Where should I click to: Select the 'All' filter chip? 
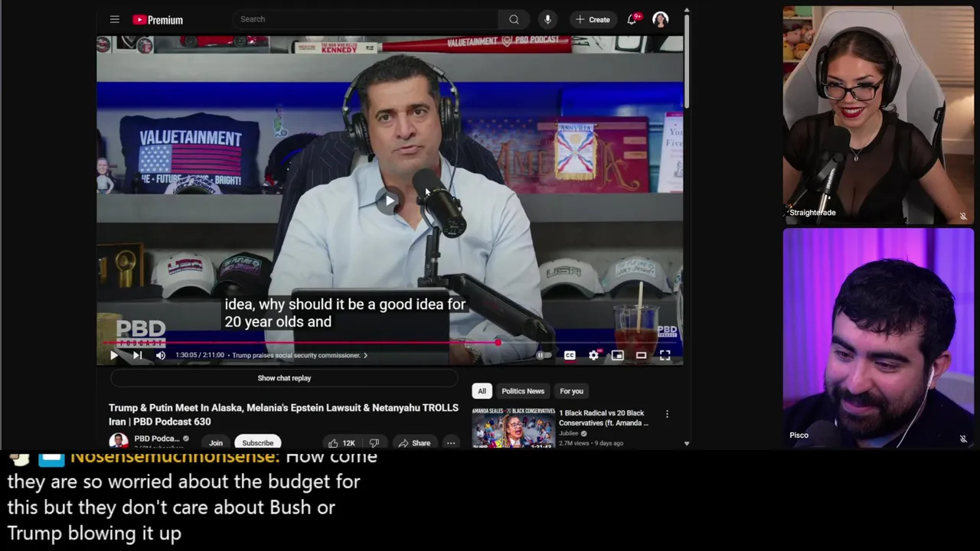[482, 391]
